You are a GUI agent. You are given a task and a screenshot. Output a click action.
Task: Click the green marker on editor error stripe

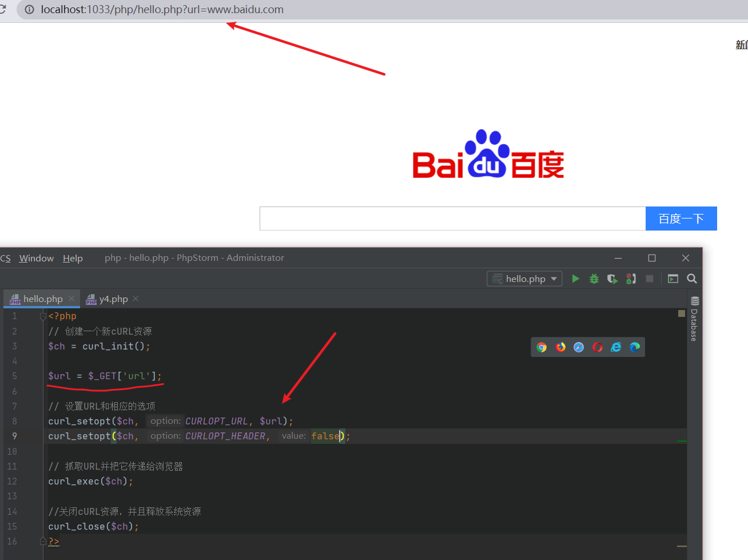[682, 441]
